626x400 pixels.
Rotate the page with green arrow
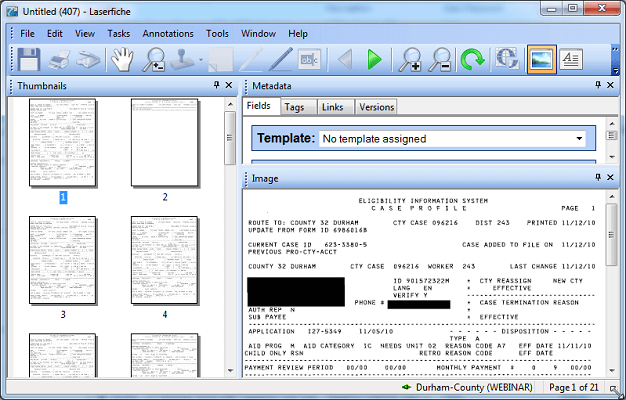472,60
